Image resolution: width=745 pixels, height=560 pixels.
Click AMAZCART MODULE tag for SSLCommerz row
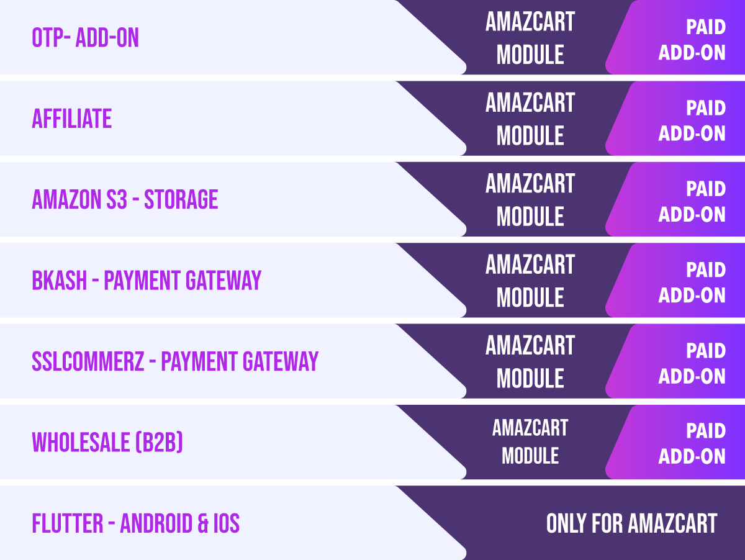click(x=530, y=362)
